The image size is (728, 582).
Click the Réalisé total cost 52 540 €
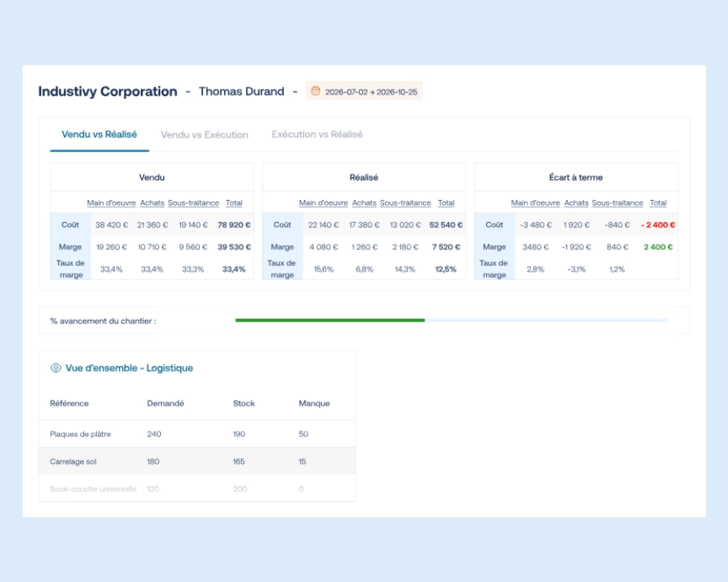[447, 225]
